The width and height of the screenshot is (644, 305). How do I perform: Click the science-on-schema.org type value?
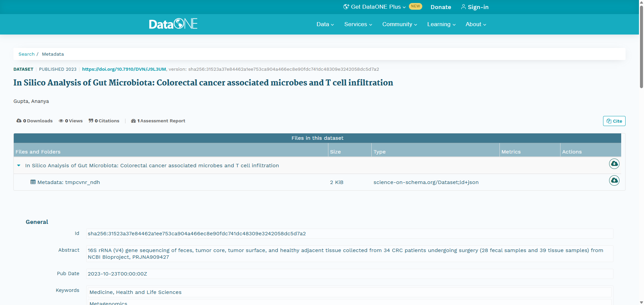[x=426, y=182]
